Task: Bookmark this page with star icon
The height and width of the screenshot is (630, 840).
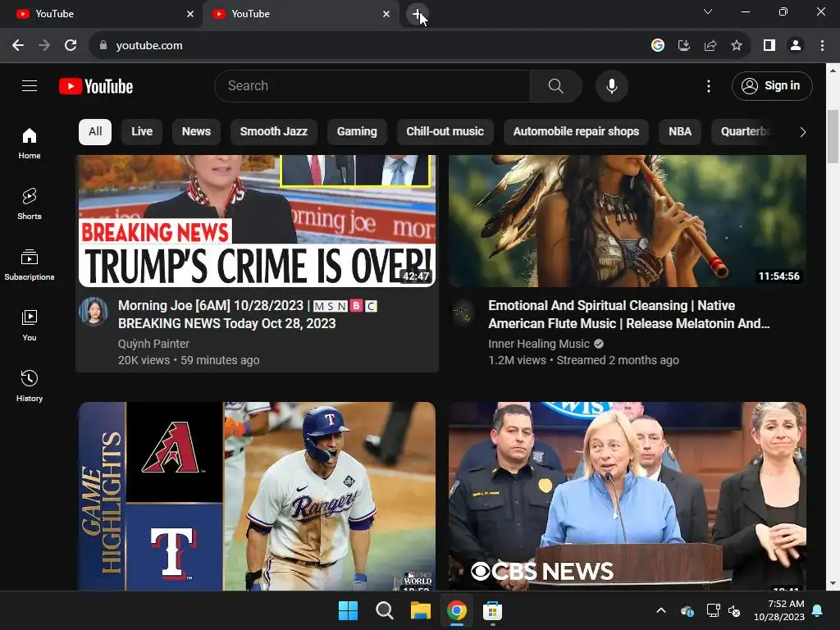Action: pos(737,46)
